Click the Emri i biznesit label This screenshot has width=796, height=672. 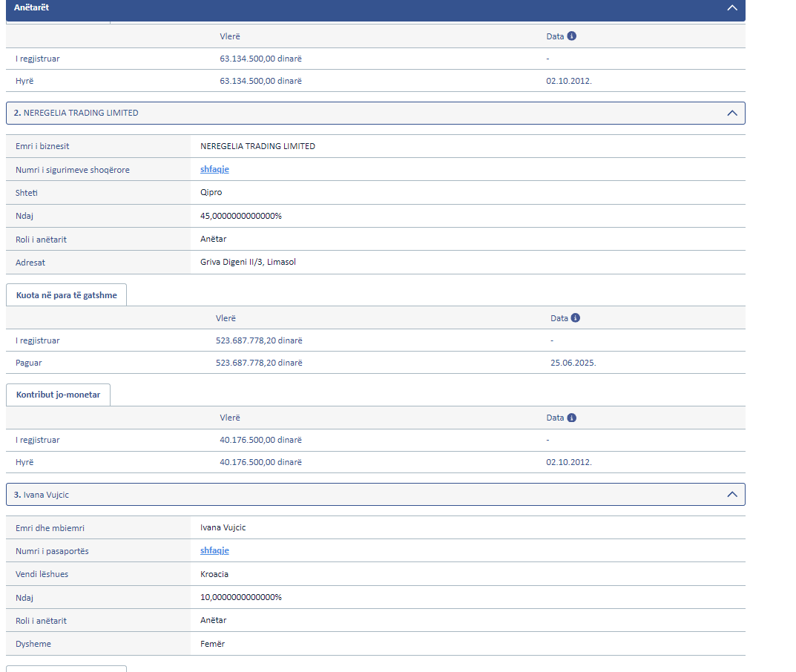pos(42,146)
